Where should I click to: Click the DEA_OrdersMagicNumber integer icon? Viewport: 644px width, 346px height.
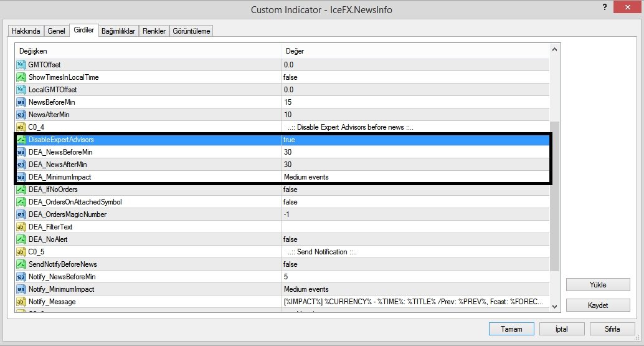21,214
